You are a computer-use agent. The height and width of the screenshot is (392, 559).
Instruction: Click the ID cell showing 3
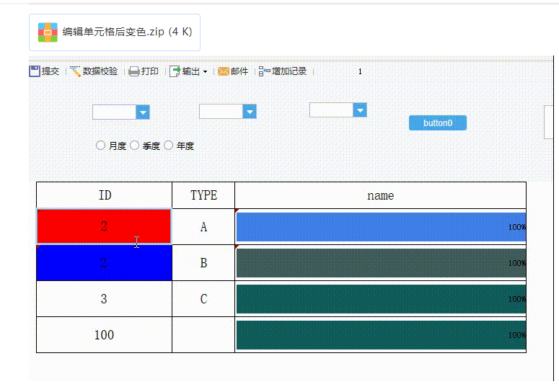(x=104, y=299)
